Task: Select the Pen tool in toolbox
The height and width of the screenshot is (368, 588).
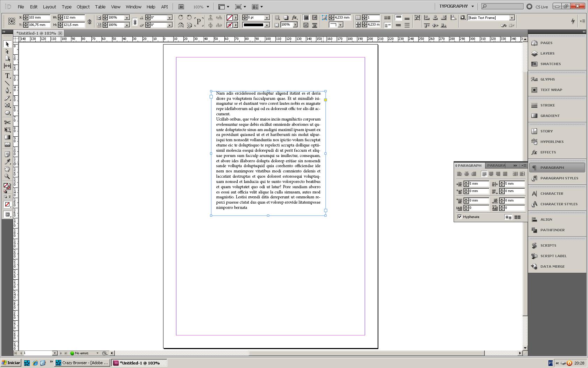Action: 7,91
